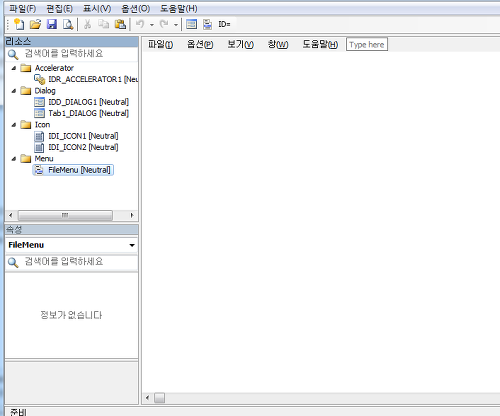The image size is (500, 416).
Task: Click the IDD_DIALOG1 dialog icon
Action: [39, 102]
